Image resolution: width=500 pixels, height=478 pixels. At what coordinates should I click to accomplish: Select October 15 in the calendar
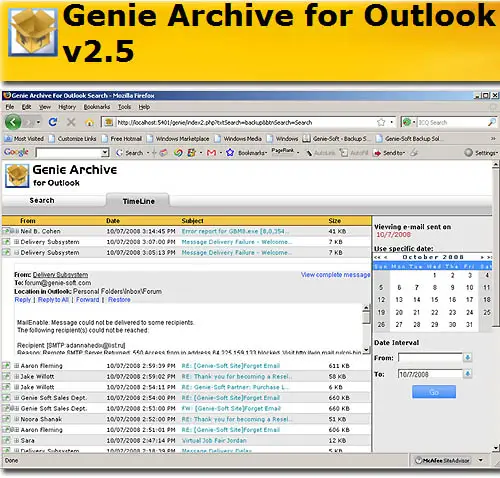pos(434,299)
